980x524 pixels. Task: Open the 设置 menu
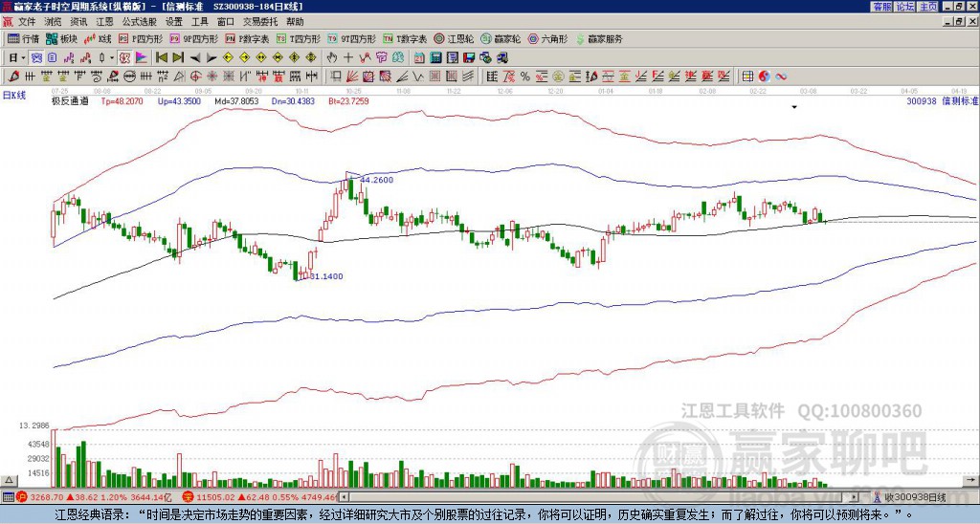pyautogui.click(x=174, y=22)
